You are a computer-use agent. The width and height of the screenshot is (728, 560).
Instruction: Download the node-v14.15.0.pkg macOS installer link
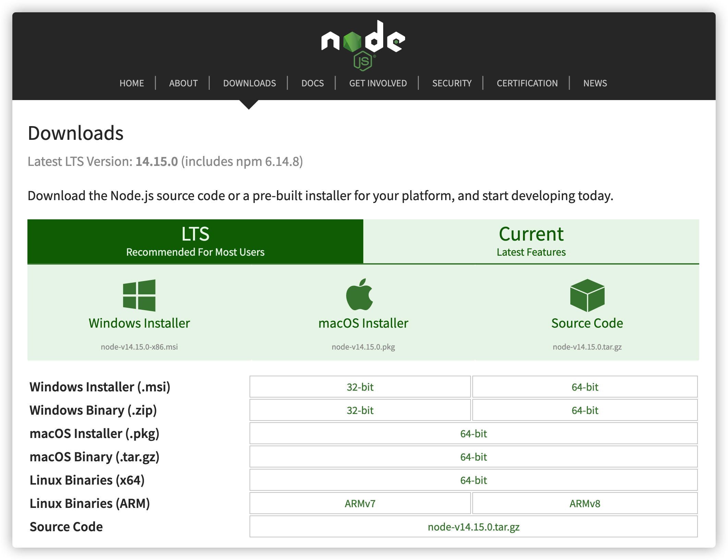[x=363, y=346]
